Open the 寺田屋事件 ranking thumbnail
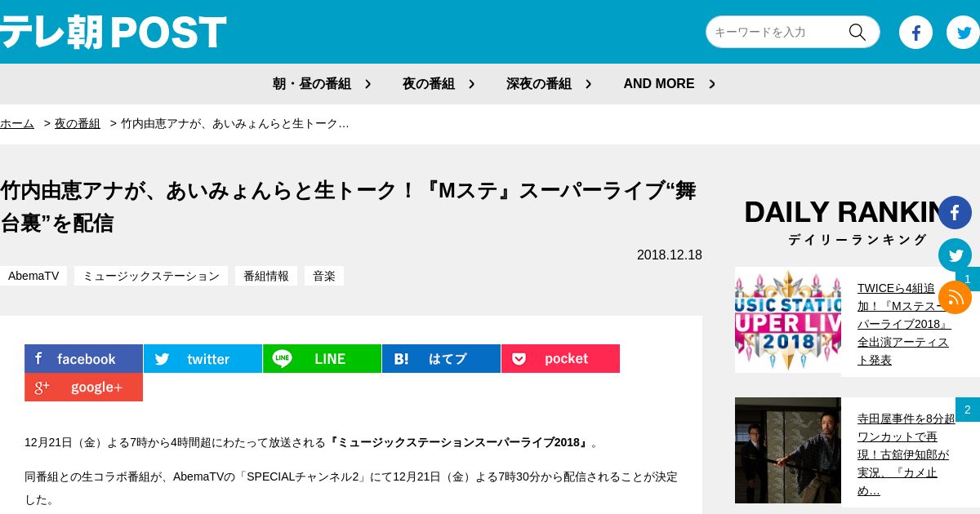 788,450
